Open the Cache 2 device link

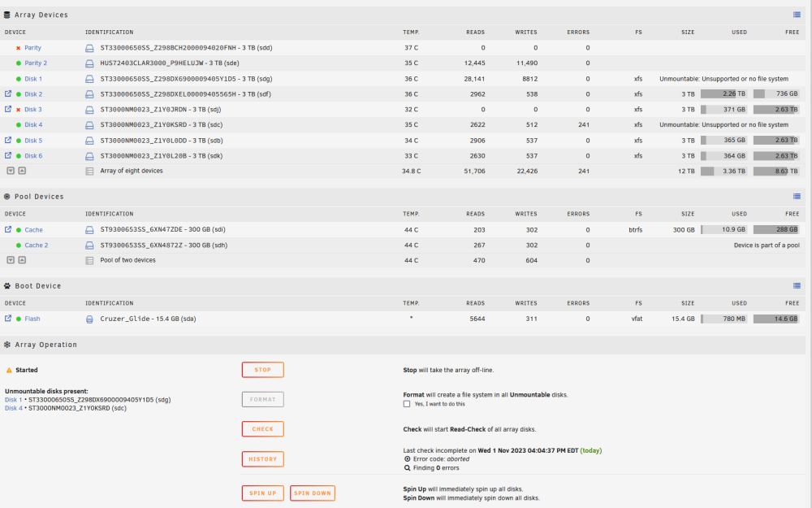click(37, 245)
